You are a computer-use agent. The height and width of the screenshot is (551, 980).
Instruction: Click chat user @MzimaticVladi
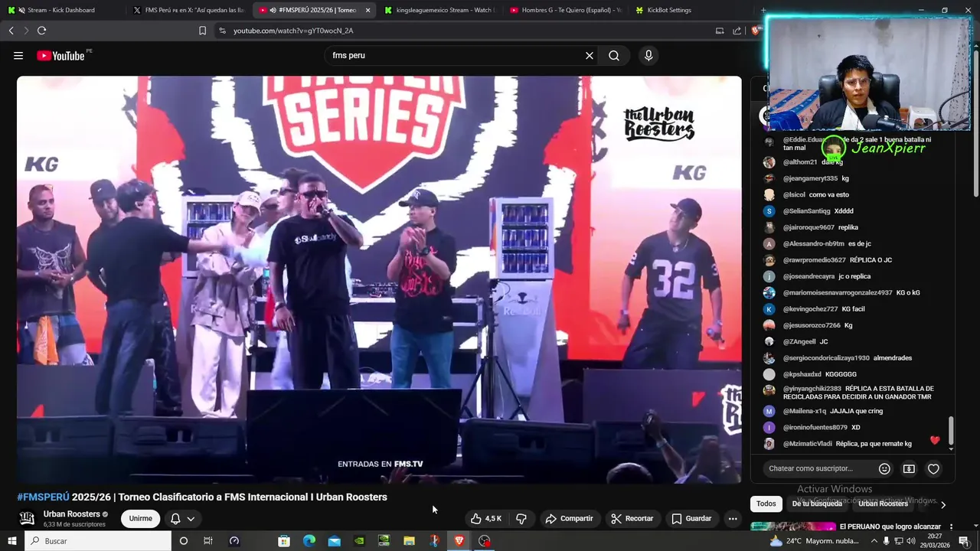[807, 444]
